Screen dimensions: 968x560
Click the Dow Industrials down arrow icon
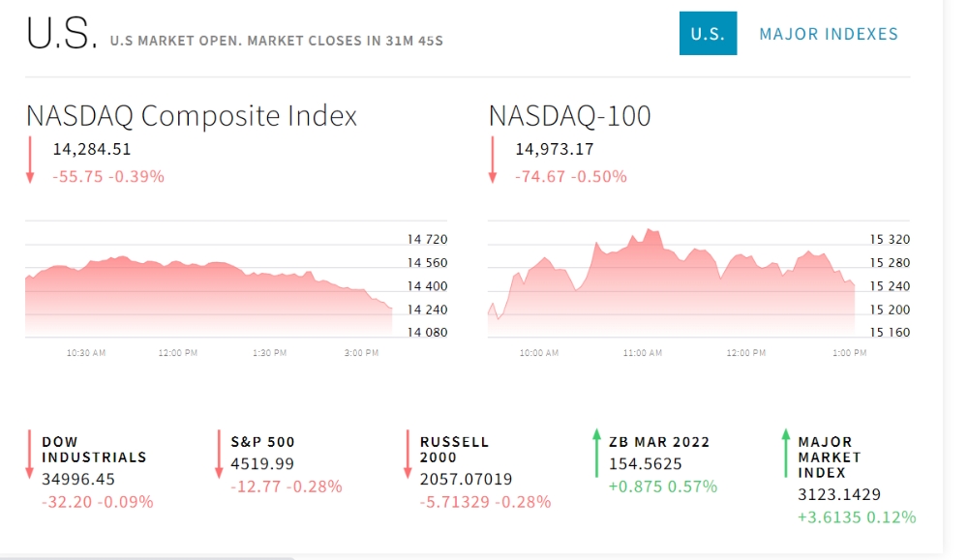[x=29, y=455]
